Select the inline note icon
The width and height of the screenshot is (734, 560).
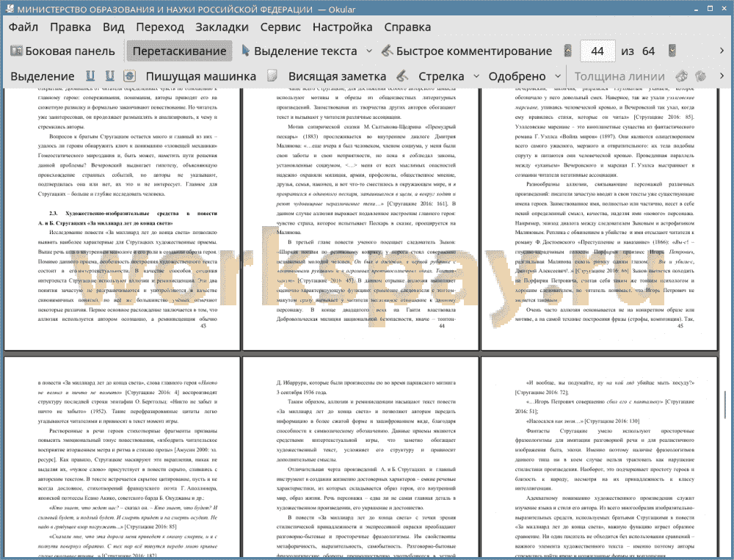coord(272,76)
